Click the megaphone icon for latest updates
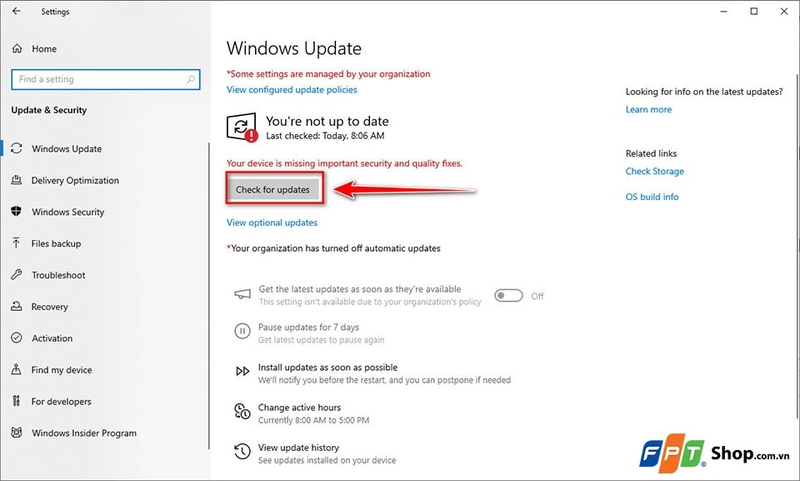This screenshot has width=800, height=481. pos(242,294)
